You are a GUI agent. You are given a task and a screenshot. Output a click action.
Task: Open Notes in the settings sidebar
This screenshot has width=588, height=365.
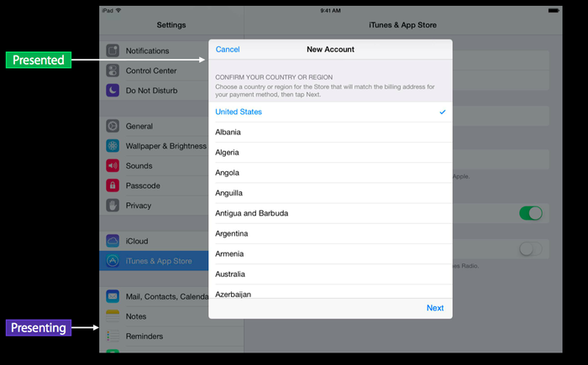point(136,316)
